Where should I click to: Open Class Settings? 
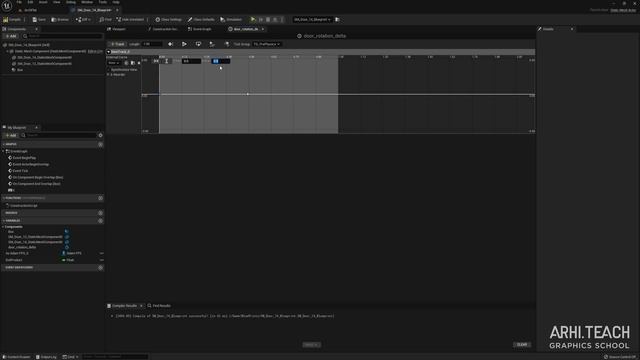click(x=169, y=19)
